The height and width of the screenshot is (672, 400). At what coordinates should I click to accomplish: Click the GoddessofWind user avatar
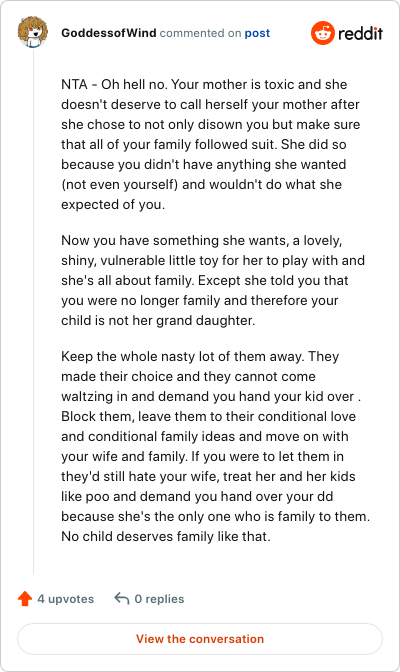pos(33,32)
